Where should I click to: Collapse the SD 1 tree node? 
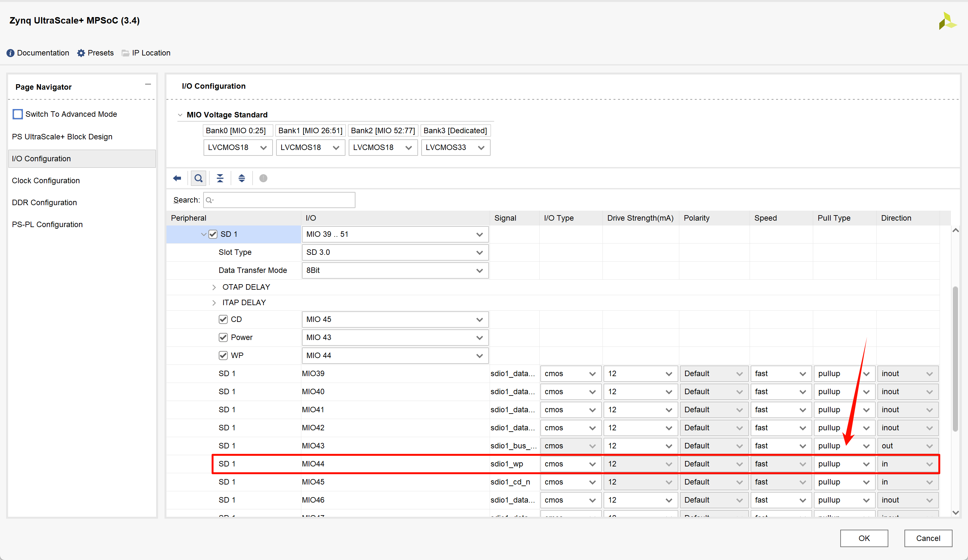[204, 234]
